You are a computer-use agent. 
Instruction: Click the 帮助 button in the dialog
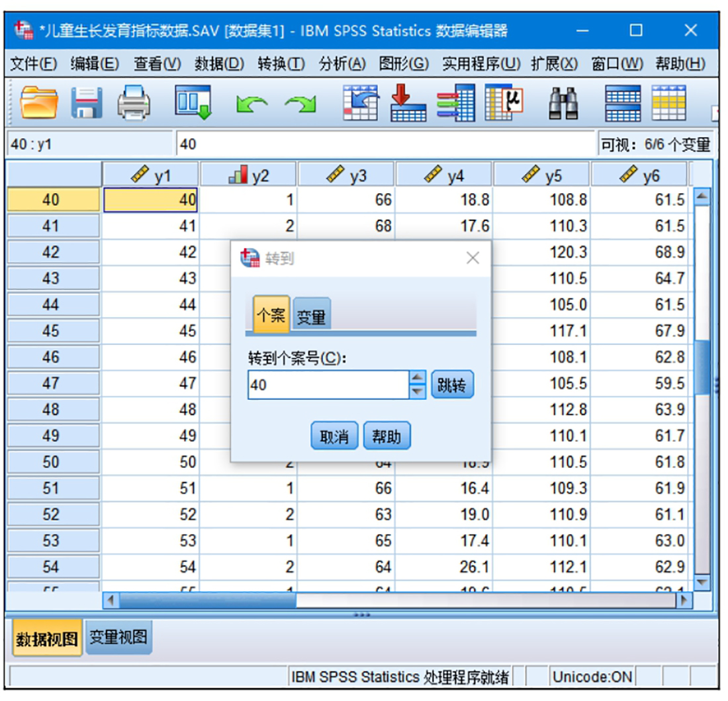[x=387, y=437]
